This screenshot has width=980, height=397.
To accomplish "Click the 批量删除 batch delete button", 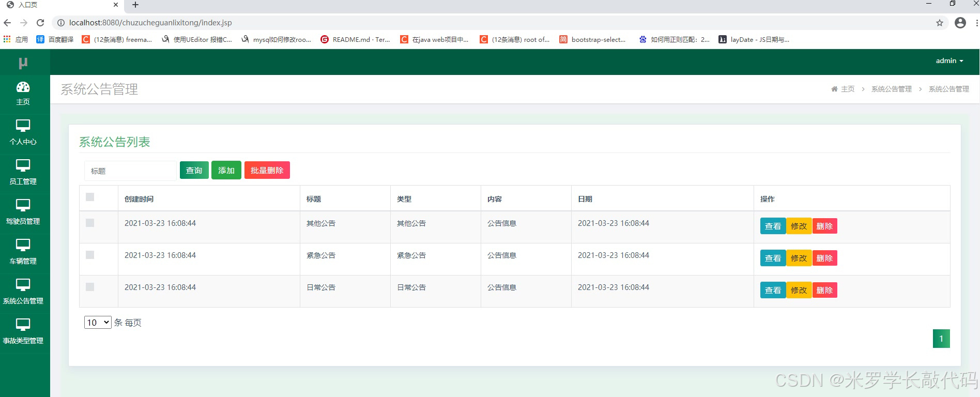I will point(267,170).
